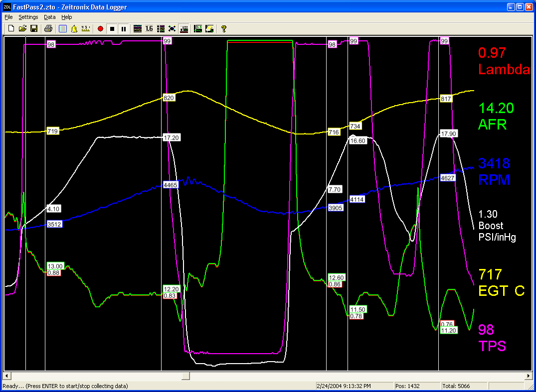Click the yellow 717 EGT C readout
The image size is (536, 392).
(x=501, y=282)
